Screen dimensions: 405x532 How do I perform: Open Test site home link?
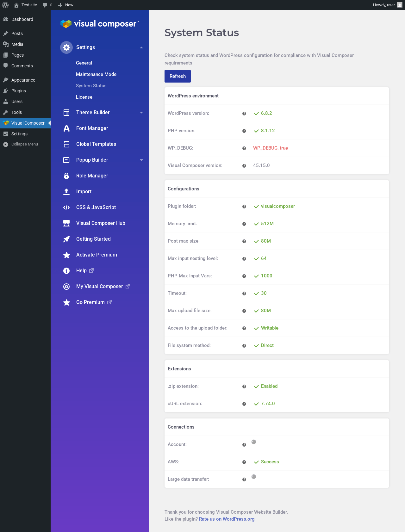26,5
